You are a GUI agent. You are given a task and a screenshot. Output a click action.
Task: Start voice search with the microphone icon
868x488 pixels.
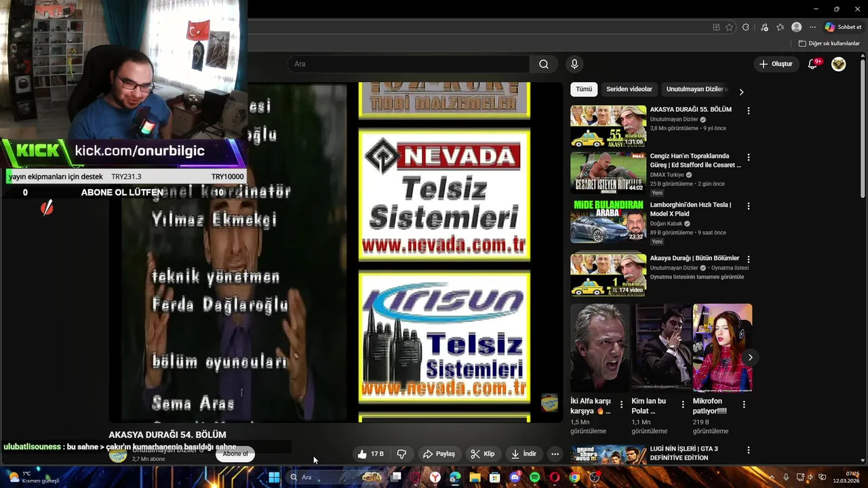coord(574,64)
